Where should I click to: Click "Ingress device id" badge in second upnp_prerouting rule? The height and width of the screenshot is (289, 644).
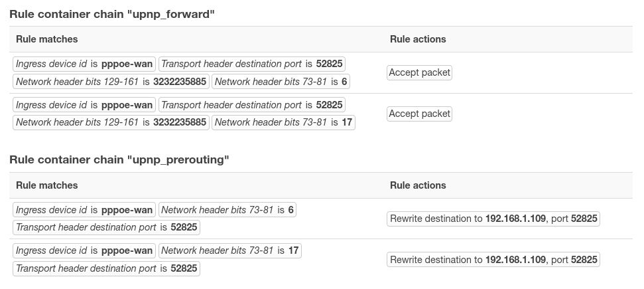coord(84,251)
